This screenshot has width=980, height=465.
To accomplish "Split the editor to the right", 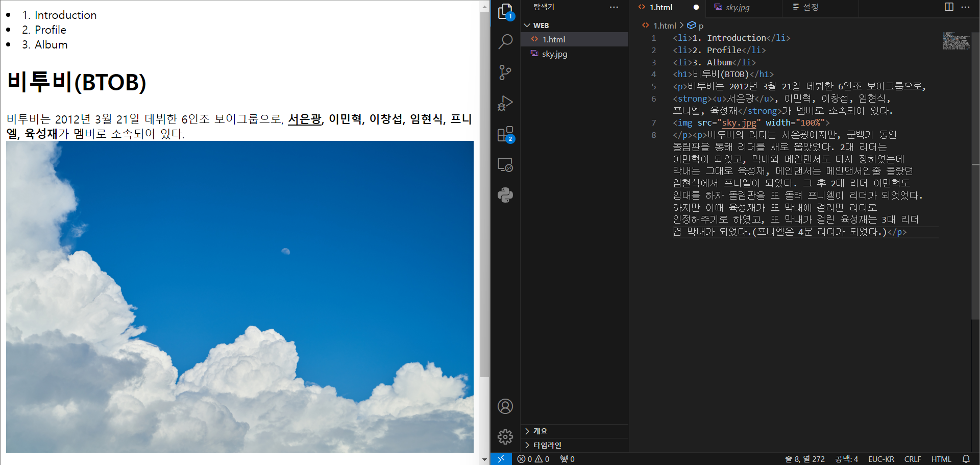I will 949,7.
